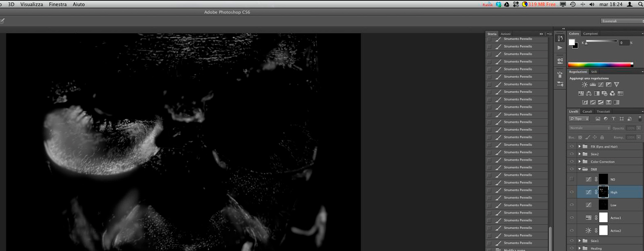Hide the Active1 layer

pyautogui.click(x=571, y=218)
